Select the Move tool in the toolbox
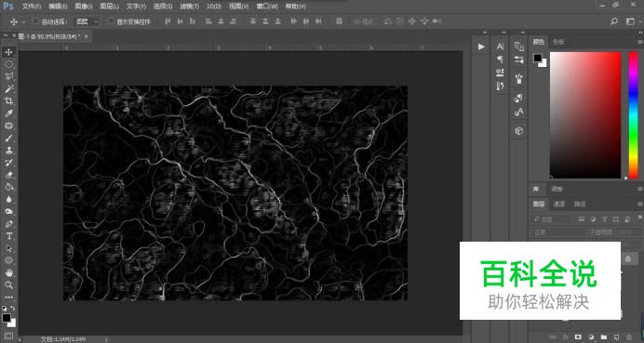Viewport: 644px width, 343px height. (x=9, y=52)
